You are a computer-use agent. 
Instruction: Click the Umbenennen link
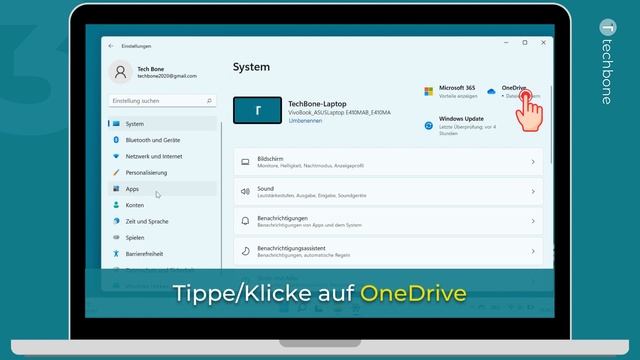(305, 121)
